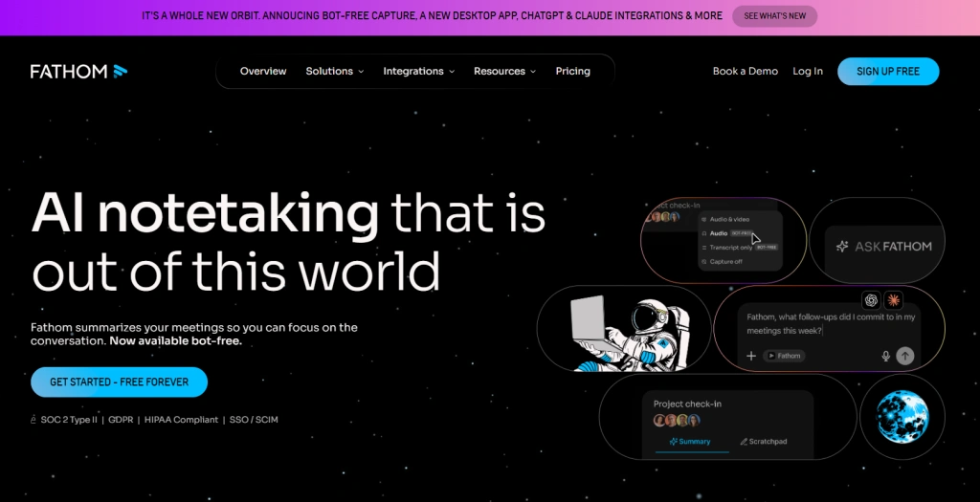The width and height of the screenshot is (980, 502).
Task: Open the Overview page
Action: click(x=263, y=71)
